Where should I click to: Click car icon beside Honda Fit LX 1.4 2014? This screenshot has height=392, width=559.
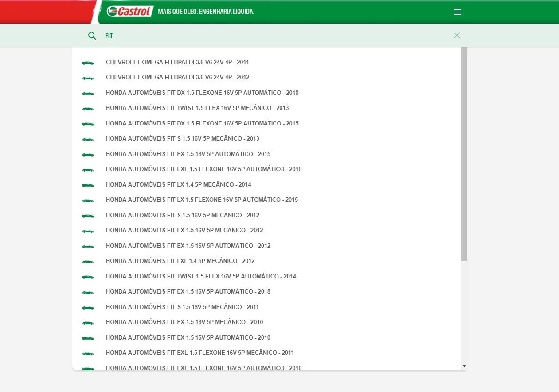[x=88, y=185]
